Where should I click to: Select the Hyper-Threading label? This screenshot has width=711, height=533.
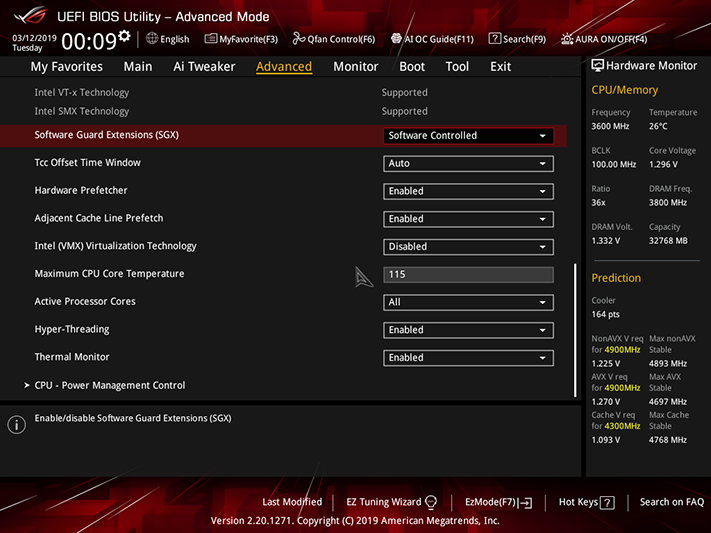pyautogui.click(x=72, y=329)
